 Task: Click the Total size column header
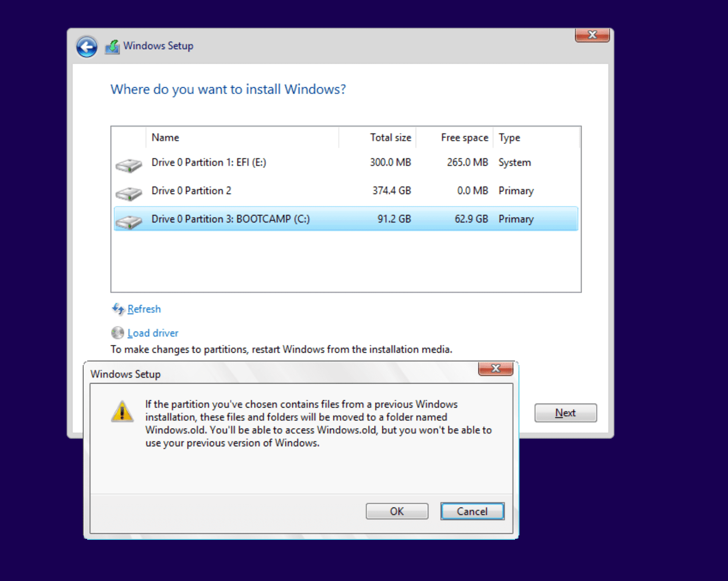(x=390, y=138)
